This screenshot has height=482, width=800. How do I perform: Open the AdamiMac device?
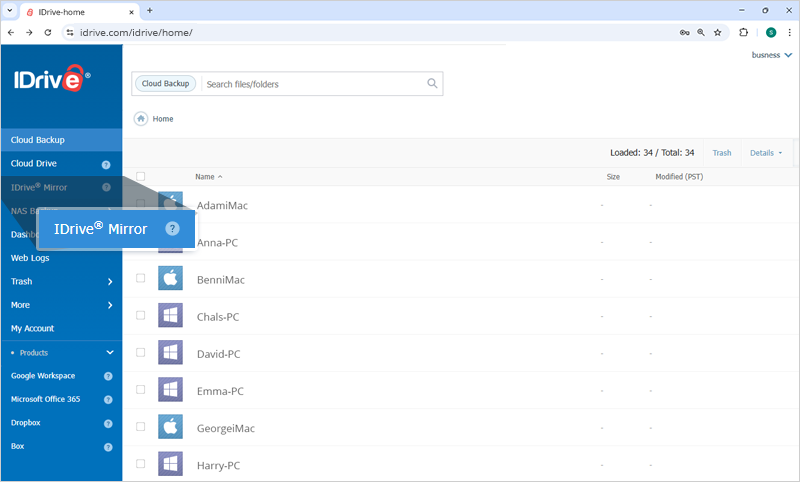222,206
